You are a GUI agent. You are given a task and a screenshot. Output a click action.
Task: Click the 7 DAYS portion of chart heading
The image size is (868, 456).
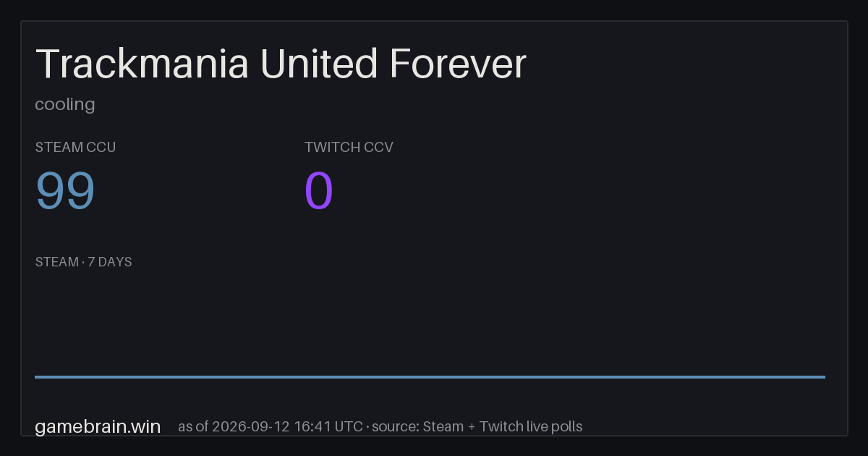coord(110,262)
